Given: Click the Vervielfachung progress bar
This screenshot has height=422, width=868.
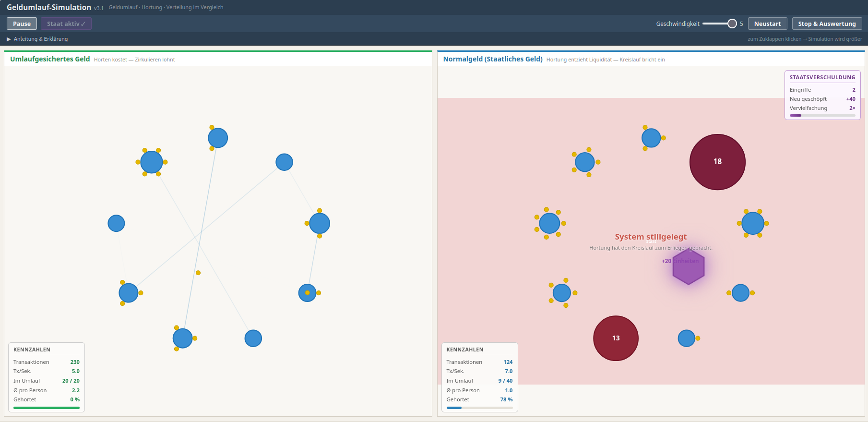Looking at the screenshot, I should coord(822,115).
